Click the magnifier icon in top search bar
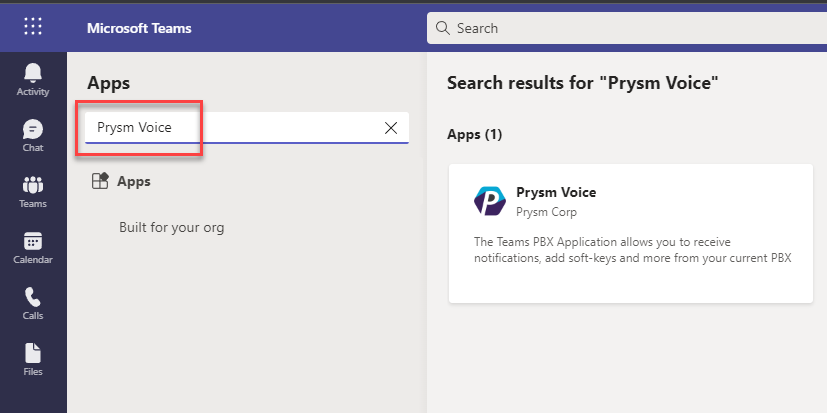 click(x=443, y=28)
